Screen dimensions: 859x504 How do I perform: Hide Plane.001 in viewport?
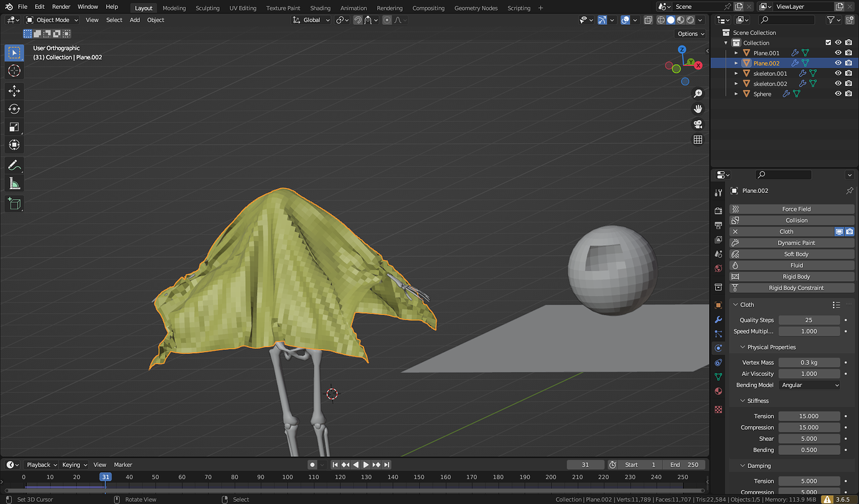click(x=838, y=53)
